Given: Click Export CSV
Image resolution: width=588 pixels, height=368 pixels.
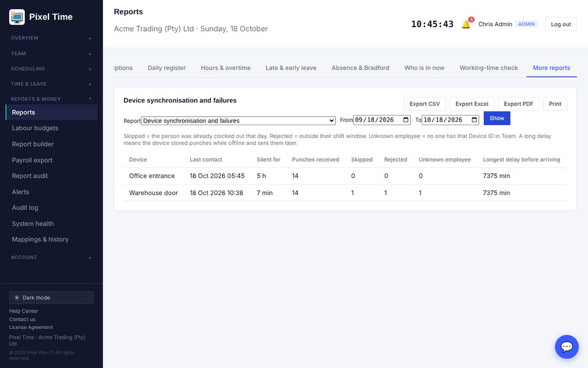Looking at the screenshot, I should pyautogui.click(x=424, y=104).
